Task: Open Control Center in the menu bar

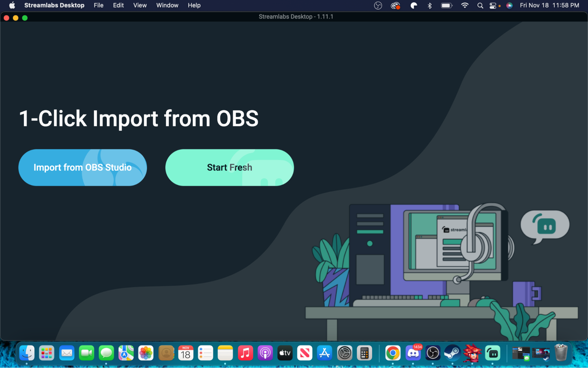Action: (x=493, y=5)
